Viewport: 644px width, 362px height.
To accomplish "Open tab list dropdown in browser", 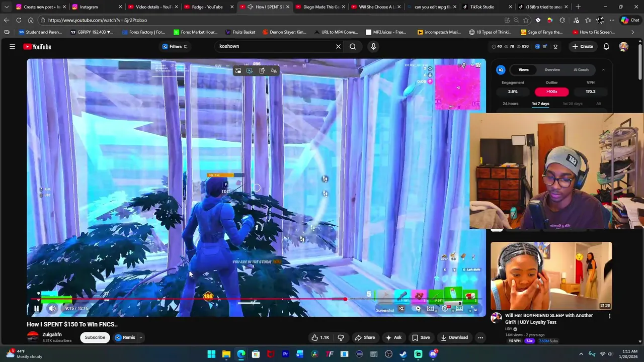I will [7, 7].
